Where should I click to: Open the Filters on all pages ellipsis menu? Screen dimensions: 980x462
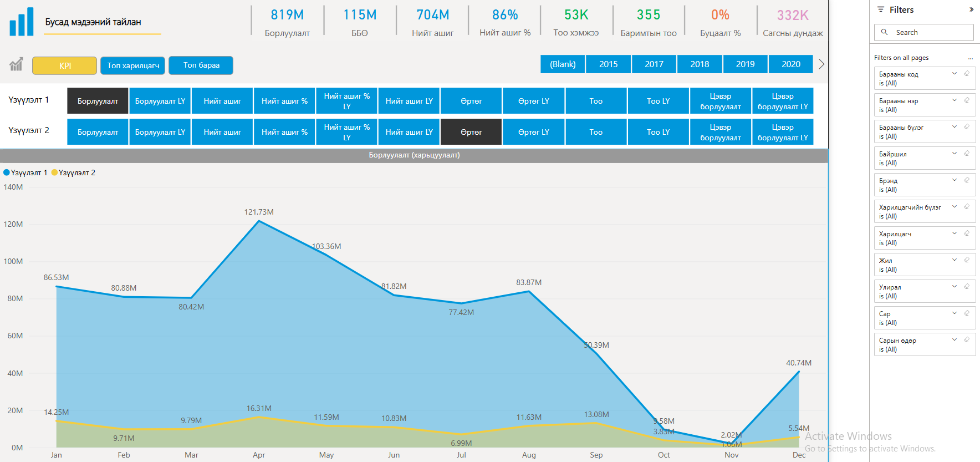coord(970,58)
